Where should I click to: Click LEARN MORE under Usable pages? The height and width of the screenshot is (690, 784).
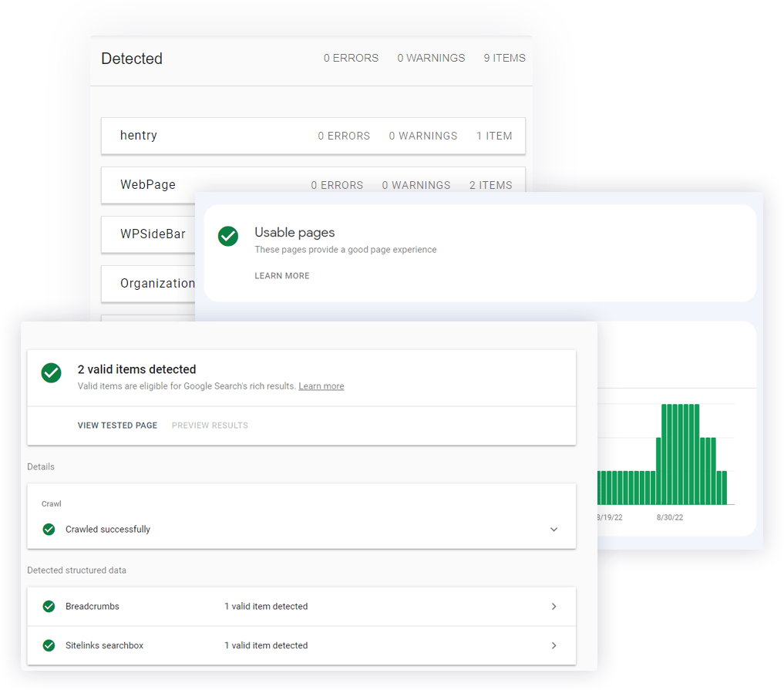point(282,275)
